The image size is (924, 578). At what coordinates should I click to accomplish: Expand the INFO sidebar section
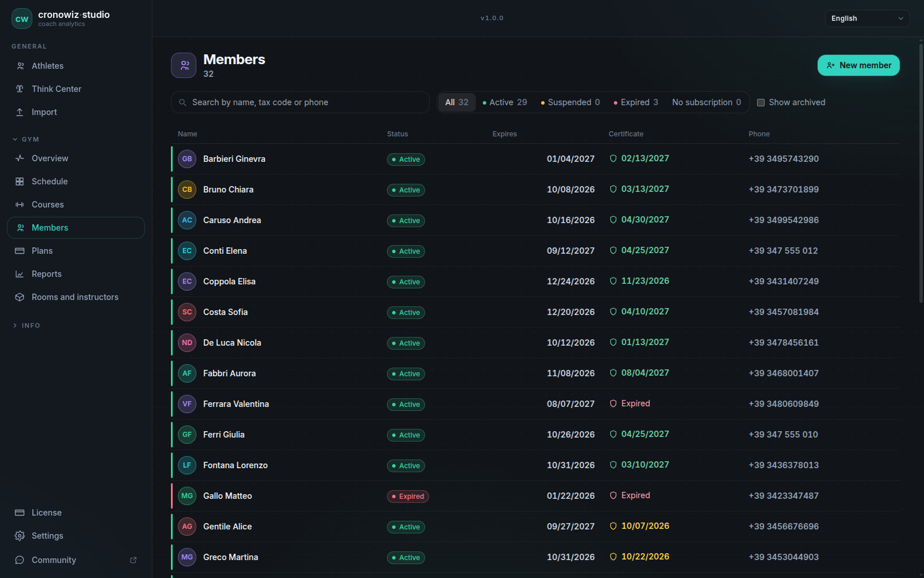click(x=26, y=325)
